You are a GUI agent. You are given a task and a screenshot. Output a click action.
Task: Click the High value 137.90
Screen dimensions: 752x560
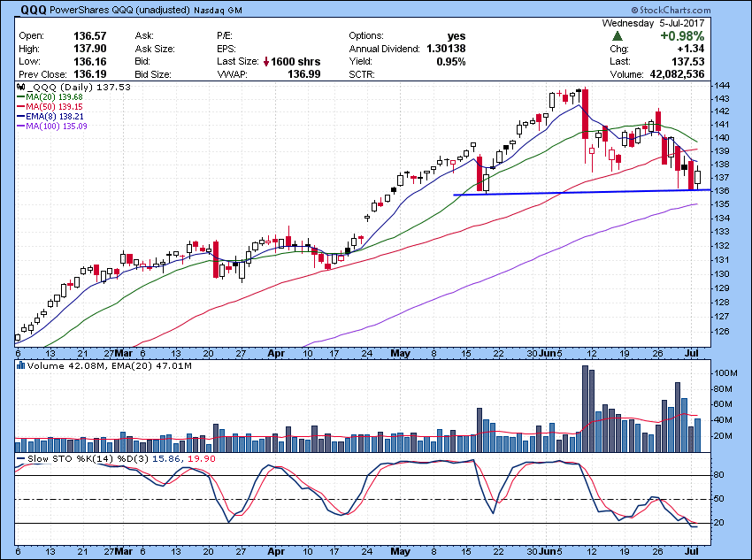(x=89, y=49)
